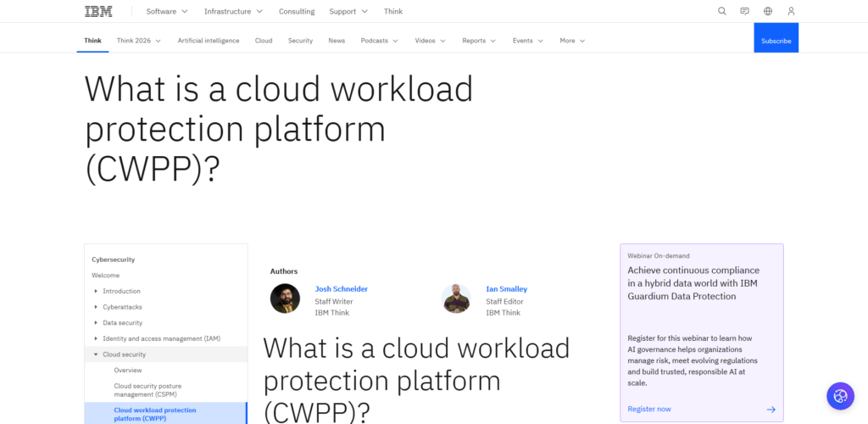
Task: Open Josh Schneider author link
Action: pos(341,289)
